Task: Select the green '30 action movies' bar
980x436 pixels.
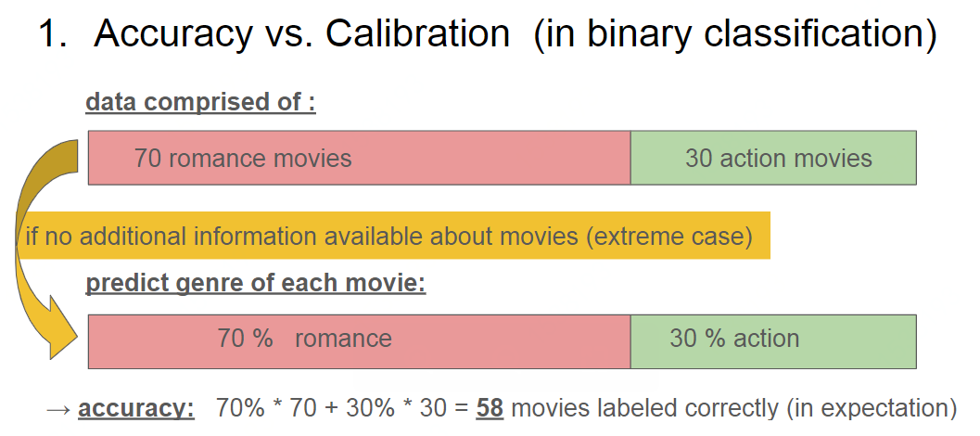Action: pos(773,158)
